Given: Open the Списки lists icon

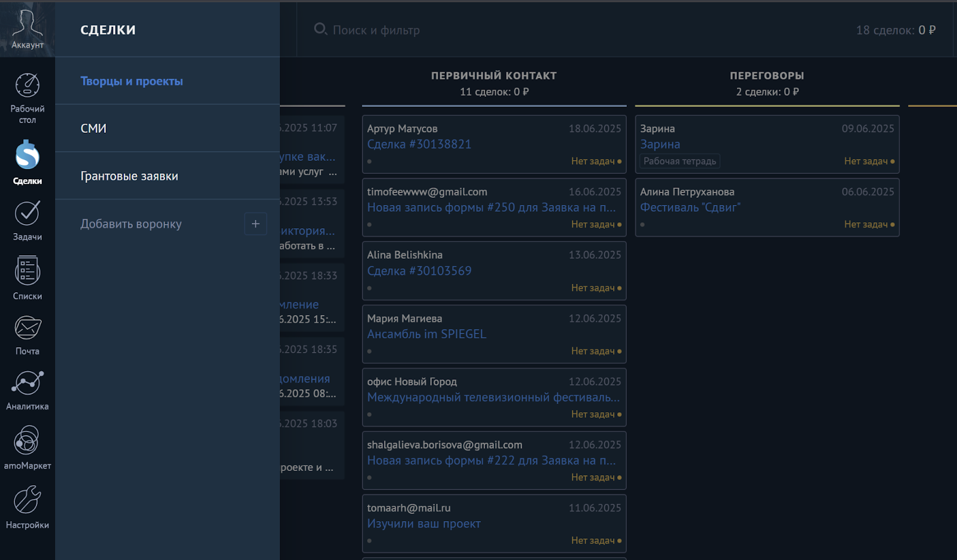Looking at the screenshot, I should (27, 271).
